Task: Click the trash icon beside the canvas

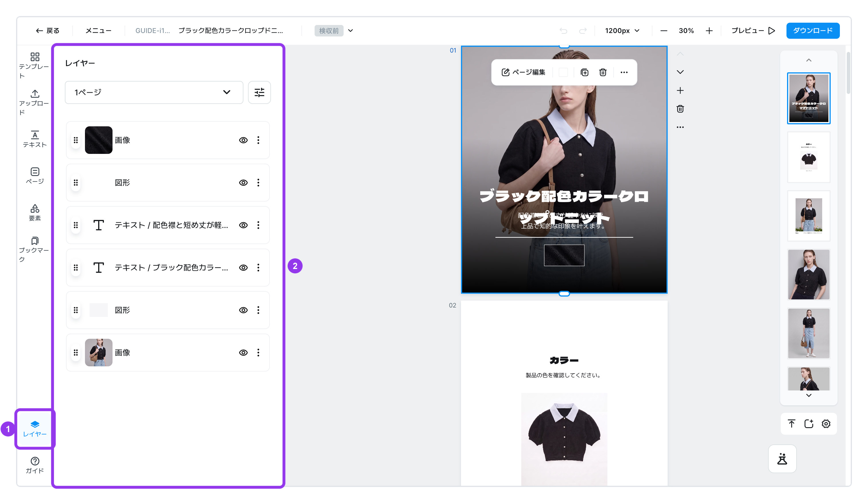Action: click(x=680, y=109)
